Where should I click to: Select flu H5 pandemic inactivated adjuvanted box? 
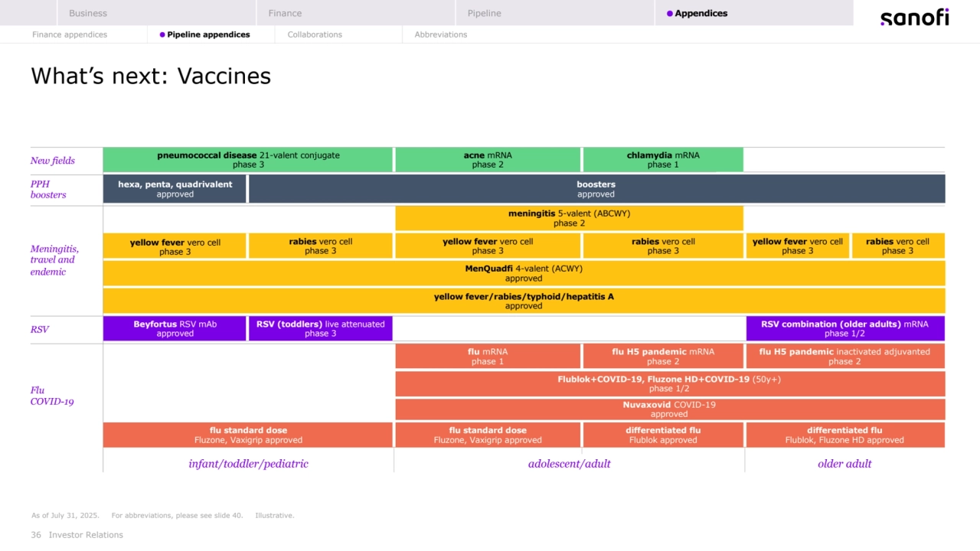(x=845, y=356)
